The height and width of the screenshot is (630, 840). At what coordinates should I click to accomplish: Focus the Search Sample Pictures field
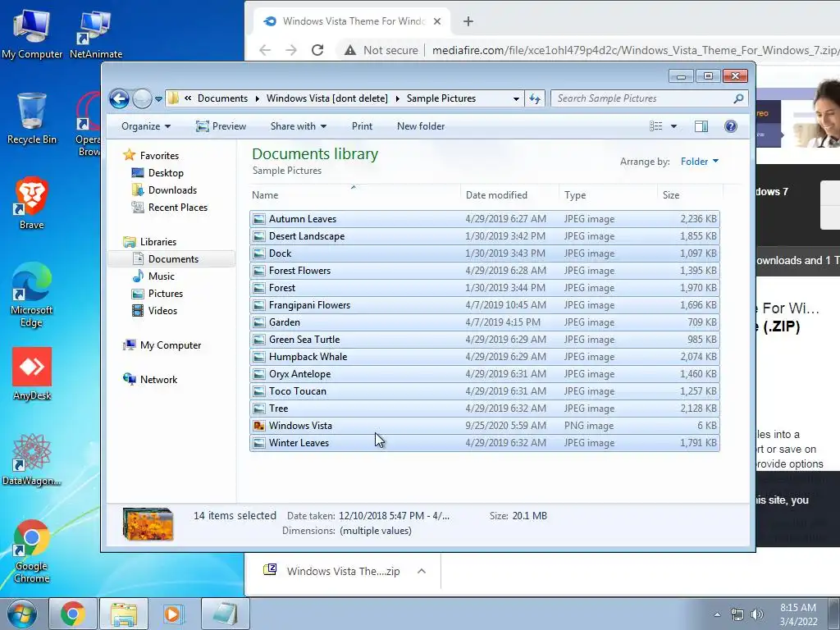tap(649, 98)
